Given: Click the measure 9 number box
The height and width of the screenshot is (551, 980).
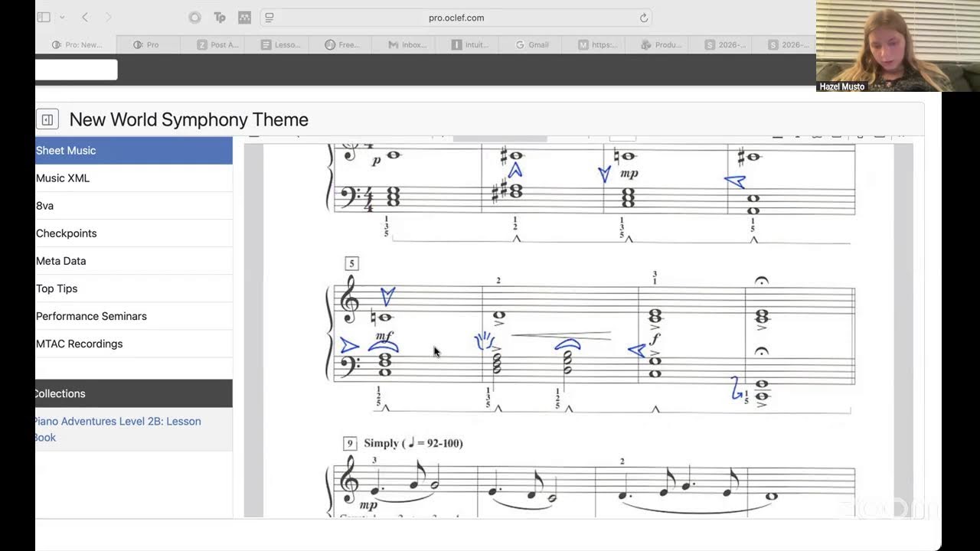Looking at the screenshot, I should point(351,443).
